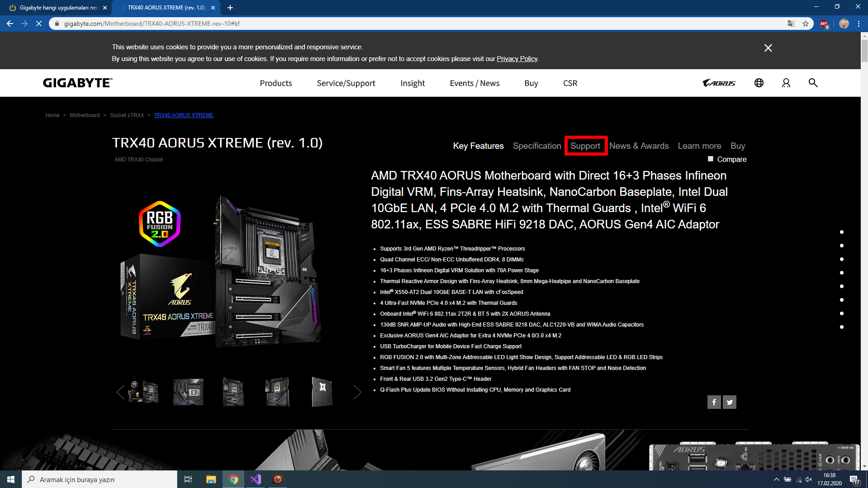Screen dimensions: 868x488
Task: Open File Explorer from the taskbar
Action: pos(211,479)
